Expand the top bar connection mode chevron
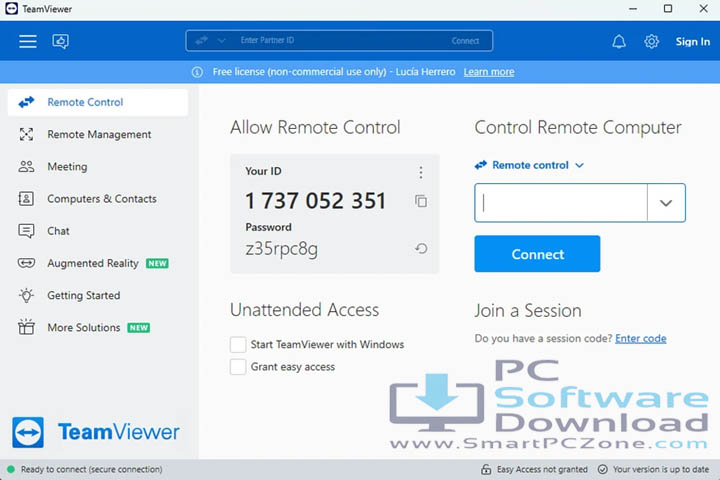Screen dimensions: 720x480 [x=221, y=40]
